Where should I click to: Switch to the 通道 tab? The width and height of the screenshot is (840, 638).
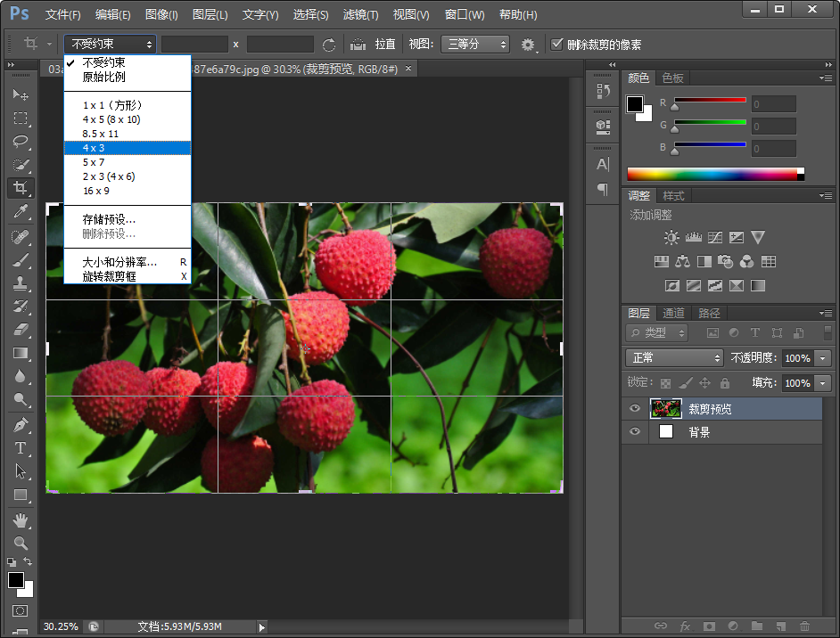(673, 313)
